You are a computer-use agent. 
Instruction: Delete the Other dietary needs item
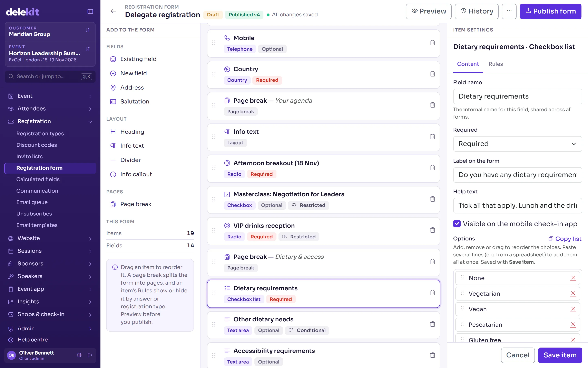coord(432,324)
